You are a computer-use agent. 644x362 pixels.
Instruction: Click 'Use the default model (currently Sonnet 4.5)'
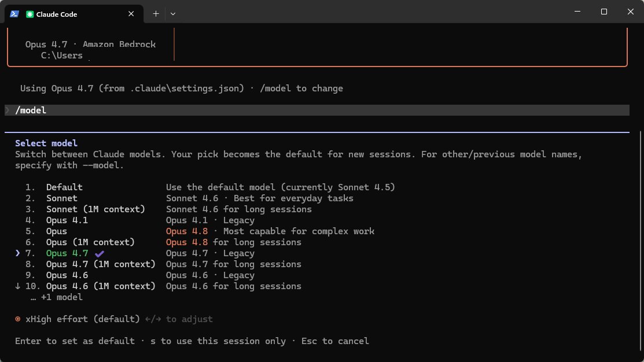pyautogui.click(x=281, y=187)
